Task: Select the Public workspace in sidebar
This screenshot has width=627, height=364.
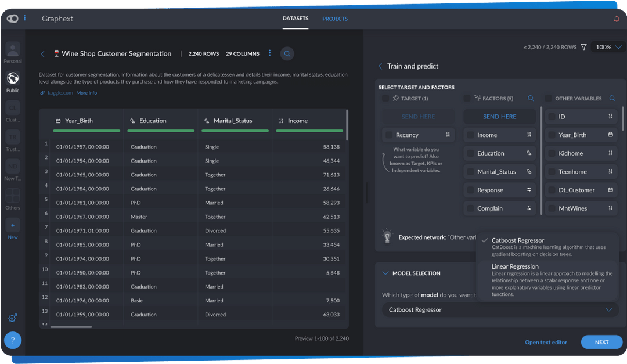Action: [12, 79]
